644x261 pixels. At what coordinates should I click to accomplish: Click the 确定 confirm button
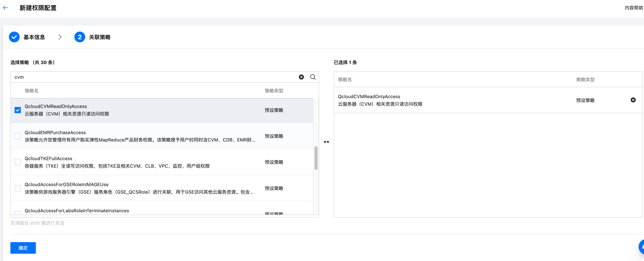pos(23,248)
